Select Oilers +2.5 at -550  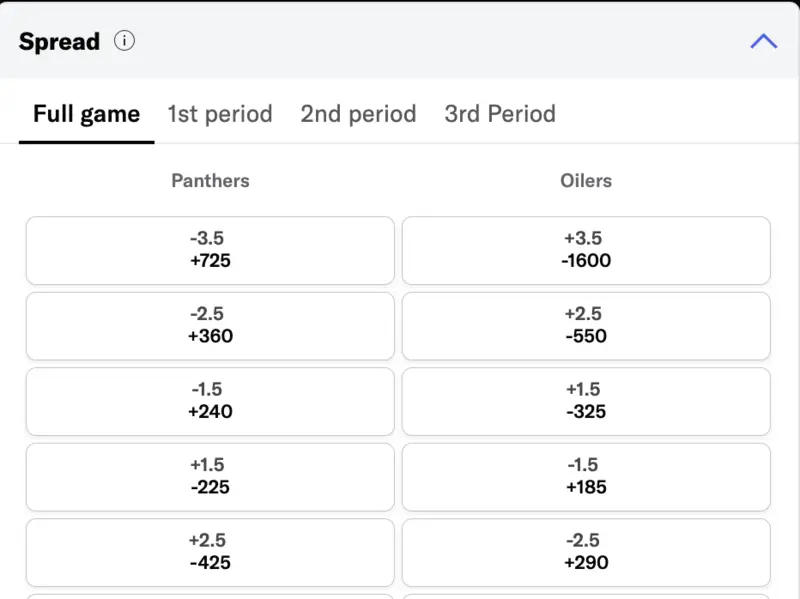586,325
